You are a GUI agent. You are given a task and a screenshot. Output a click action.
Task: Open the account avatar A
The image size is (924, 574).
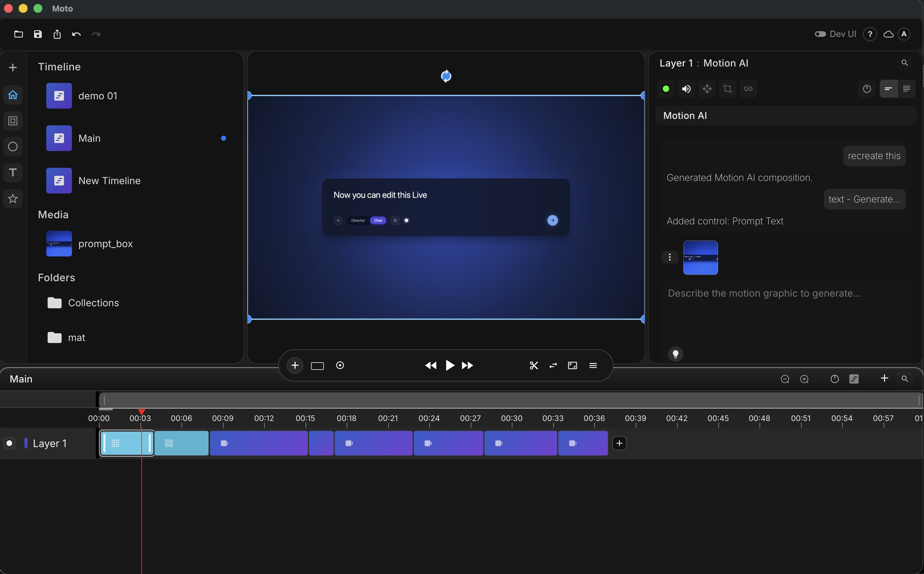(x=904, y=34)
